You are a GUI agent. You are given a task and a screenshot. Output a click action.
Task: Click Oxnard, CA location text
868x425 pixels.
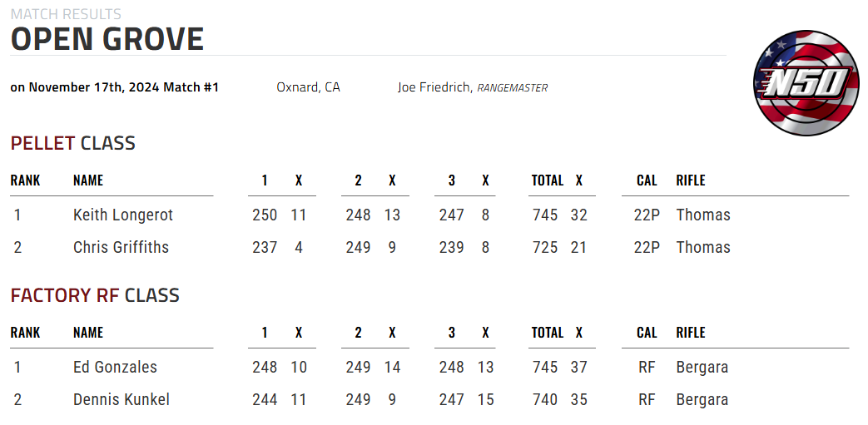click(x=309, y=87)
